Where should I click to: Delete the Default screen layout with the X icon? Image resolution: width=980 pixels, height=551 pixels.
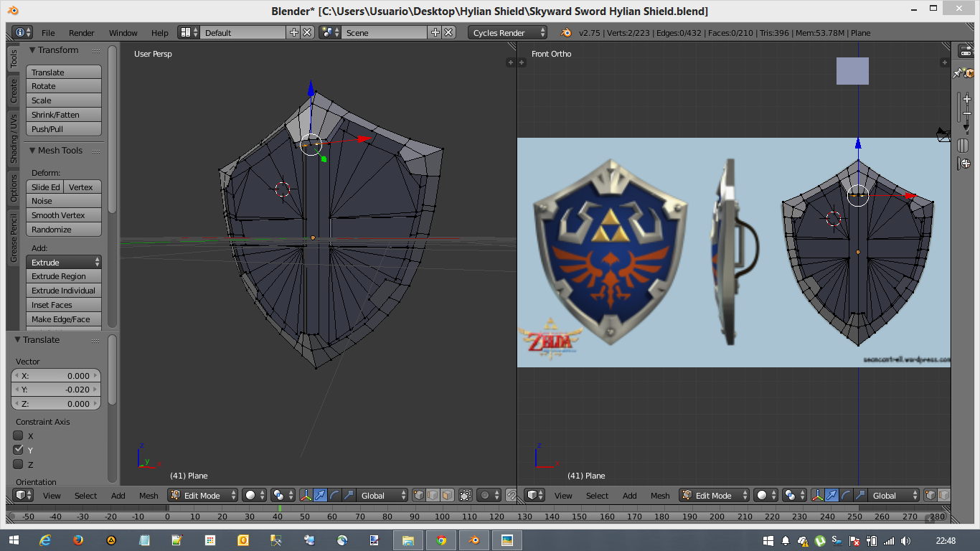(307, 32)
